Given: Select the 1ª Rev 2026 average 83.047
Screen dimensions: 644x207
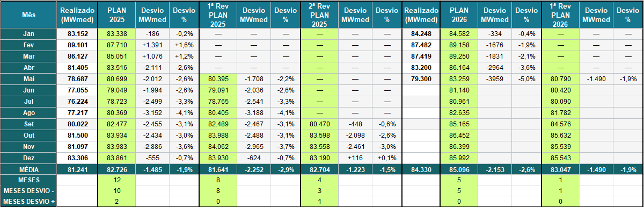Looking at the screenshot, I should [560, 169].
